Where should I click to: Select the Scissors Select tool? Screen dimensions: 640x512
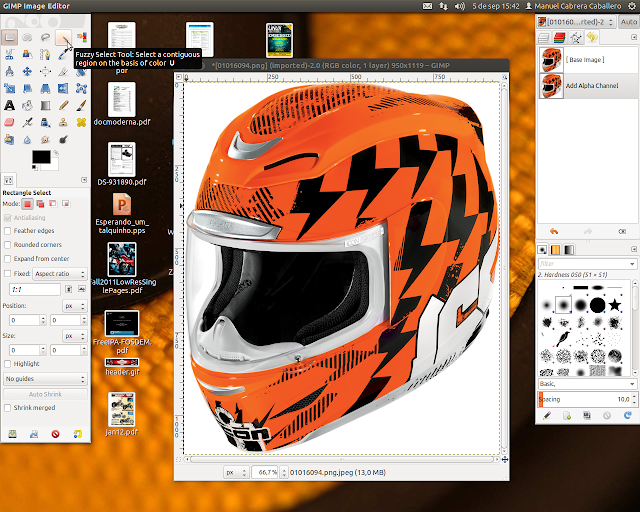coord(9,54)
